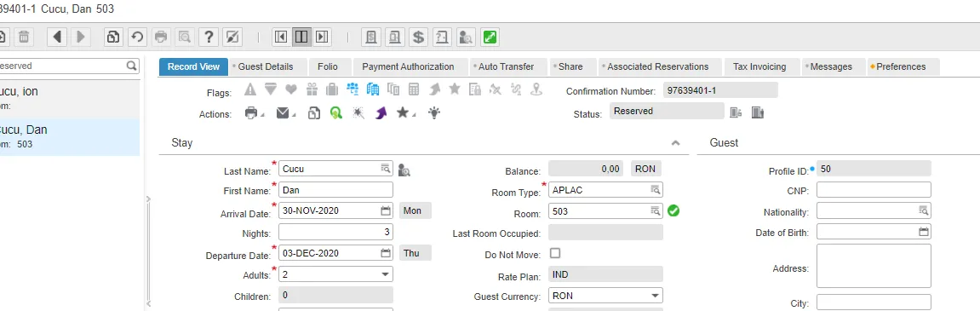Click the warning triangle flag icon
Screen dimensions: 980x311
point(250,89)
